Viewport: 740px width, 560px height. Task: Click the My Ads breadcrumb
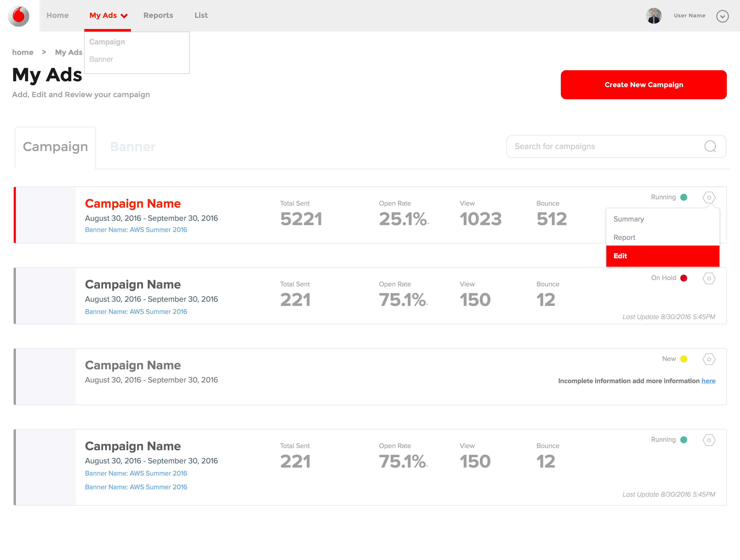[69, 52]
